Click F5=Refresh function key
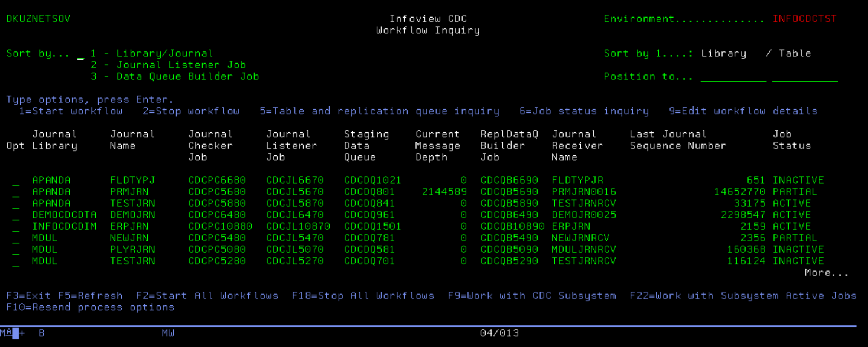The width and height of the screenshot is (868, 347). [x=90, y=296]
